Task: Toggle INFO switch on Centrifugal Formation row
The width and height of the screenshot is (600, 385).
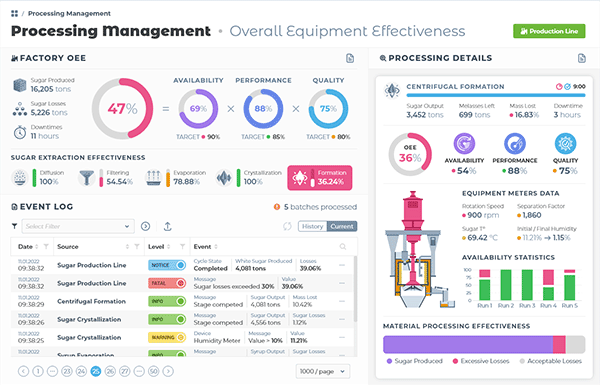Action: (x=167, y=301)
